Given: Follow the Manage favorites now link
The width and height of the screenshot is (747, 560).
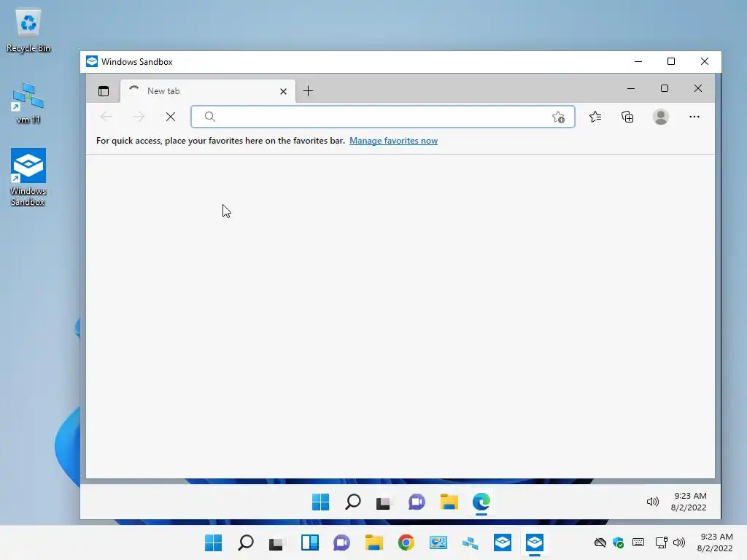Looking at the screenshot, I should click(393, 141).
